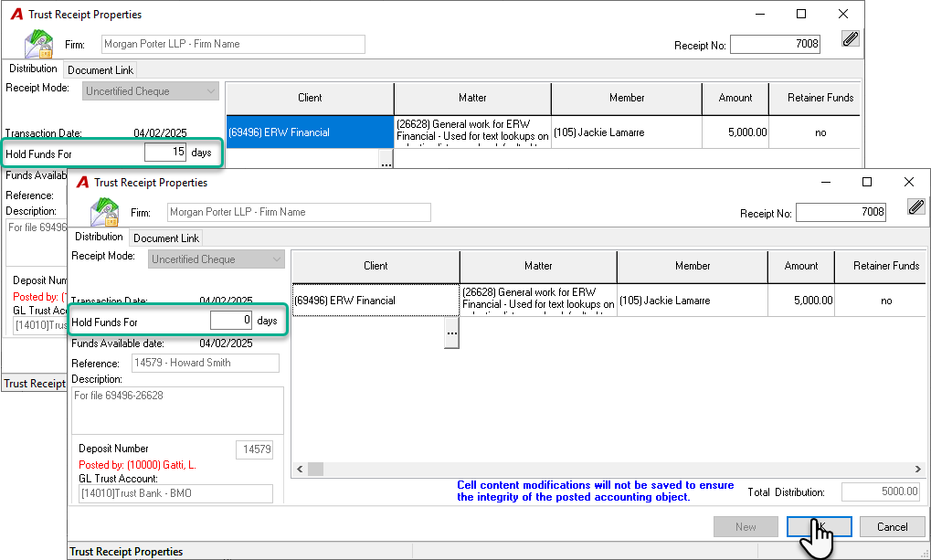This screenshot has height=560, width=931.
Task: Click the right arrow of the horizontal scrollbar
Action: (918, 470)
